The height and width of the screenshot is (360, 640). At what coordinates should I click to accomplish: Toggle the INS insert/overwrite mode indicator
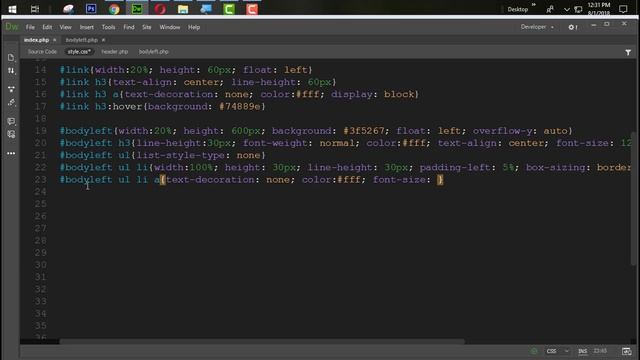click(x=582, y=351)
